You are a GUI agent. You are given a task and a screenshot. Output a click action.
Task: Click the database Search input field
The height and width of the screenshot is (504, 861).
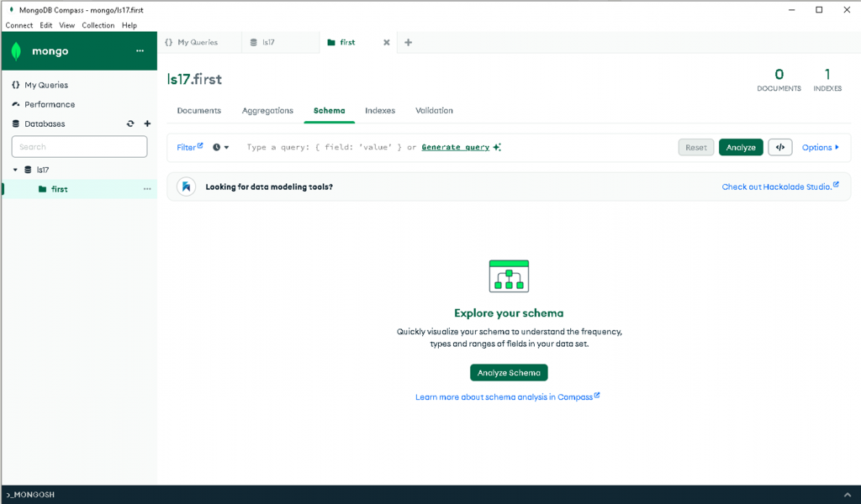pyautogui.click(x=79, y=146)
